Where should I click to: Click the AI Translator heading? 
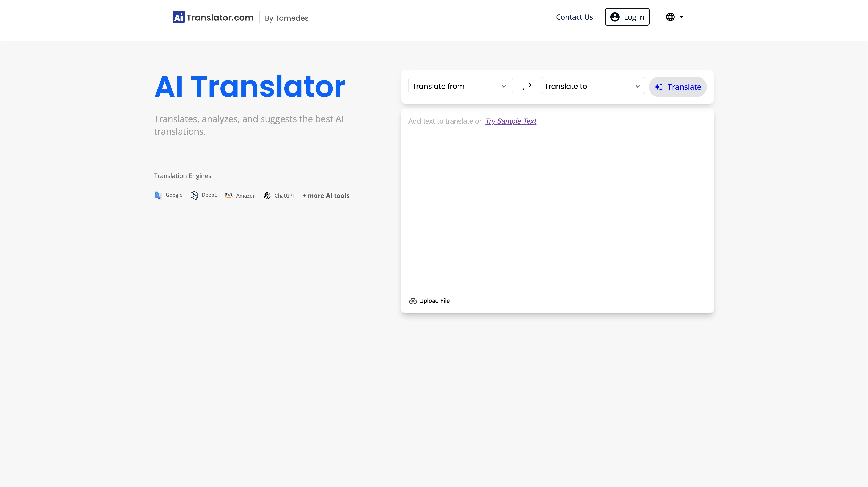tap(250, 87)
